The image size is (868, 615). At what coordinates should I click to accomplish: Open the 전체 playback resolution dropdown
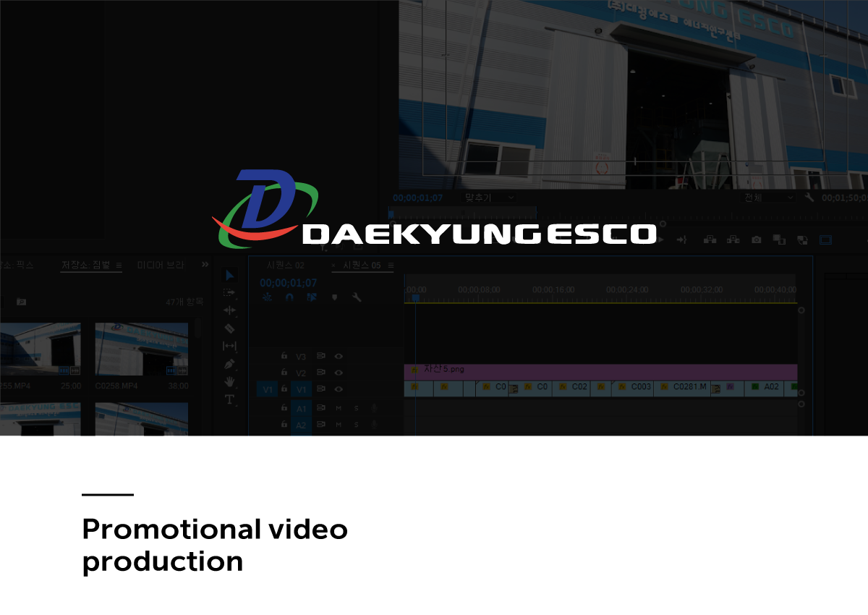click(768, 198)
